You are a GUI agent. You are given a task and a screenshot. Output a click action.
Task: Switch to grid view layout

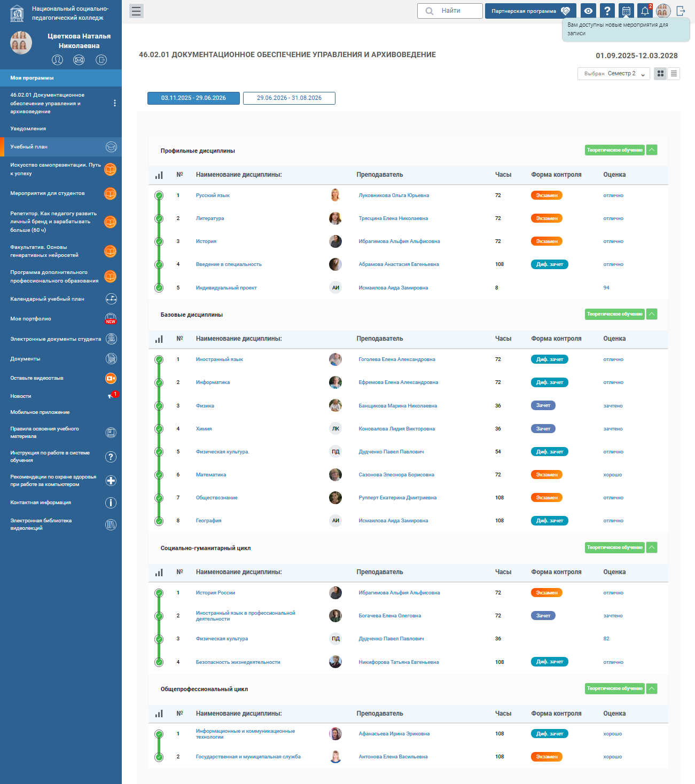(660, 74)
